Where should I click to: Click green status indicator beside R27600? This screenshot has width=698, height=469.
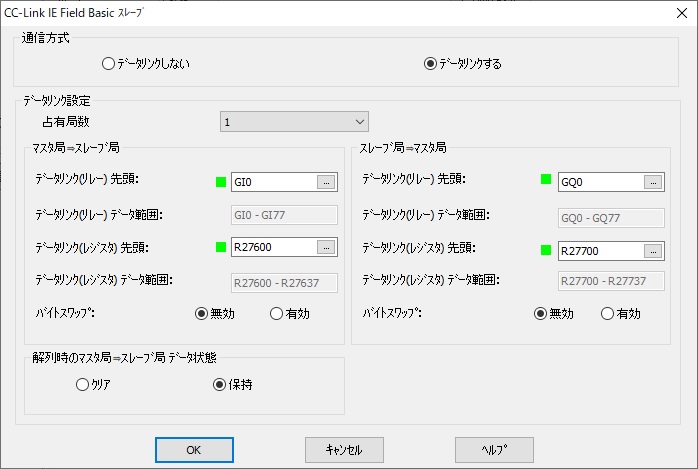coord(221,247)
